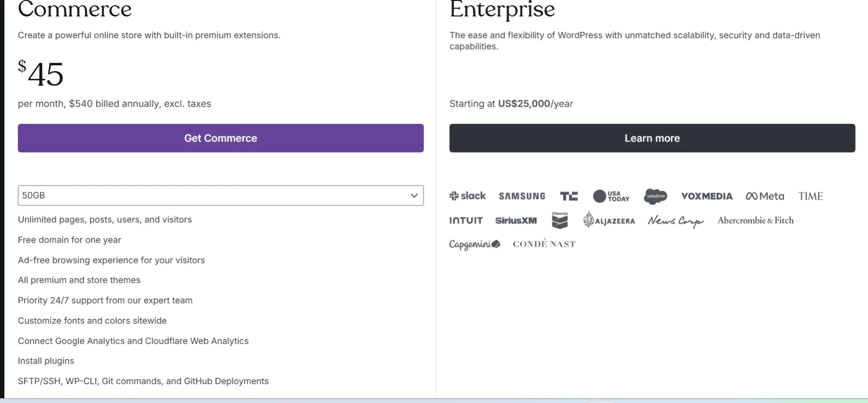Click the Commerce description about online store
This screenshot has width=868, height=403.
tap(149, 35)
